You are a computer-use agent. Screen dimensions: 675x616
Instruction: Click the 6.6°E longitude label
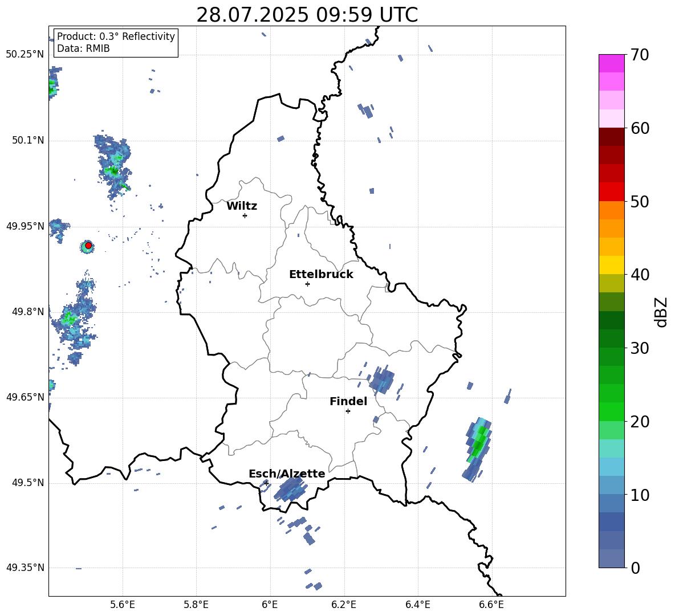click(491, 605)
